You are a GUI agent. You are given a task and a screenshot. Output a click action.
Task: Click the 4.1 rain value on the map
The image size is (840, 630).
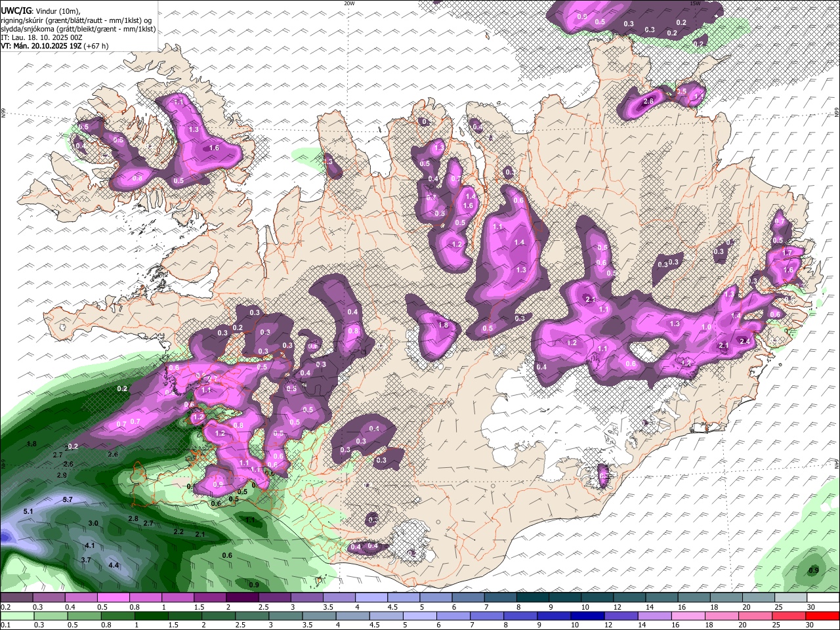click(90, 545)
